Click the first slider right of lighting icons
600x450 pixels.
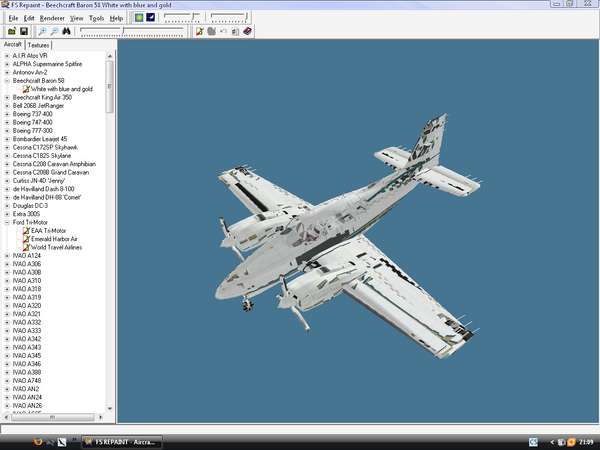tap(182, 17)
